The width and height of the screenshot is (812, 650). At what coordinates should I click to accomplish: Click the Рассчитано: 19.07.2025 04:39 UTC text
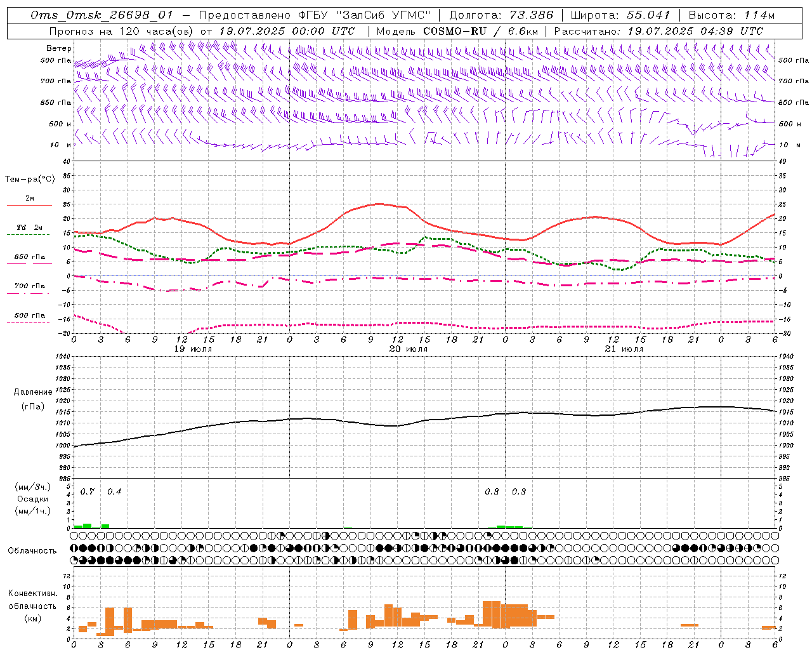(x=658, y=31)
